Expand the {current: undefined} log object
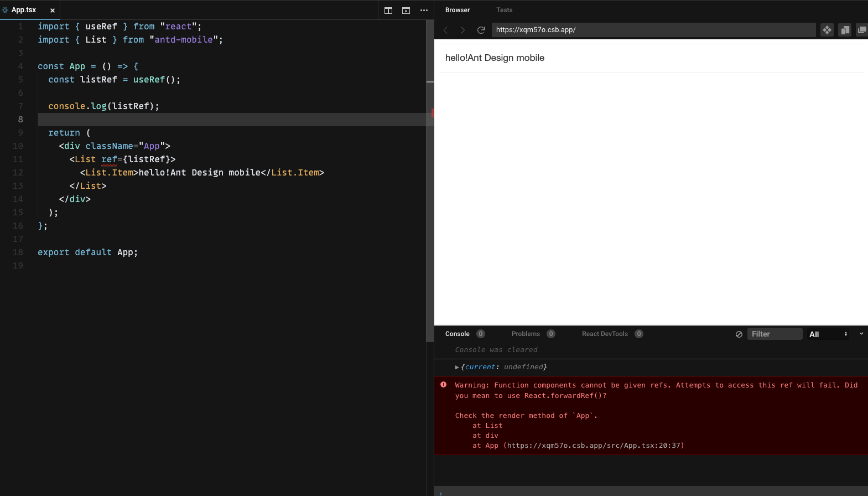This screenshot has width=868, height=496. coord(457,367)
